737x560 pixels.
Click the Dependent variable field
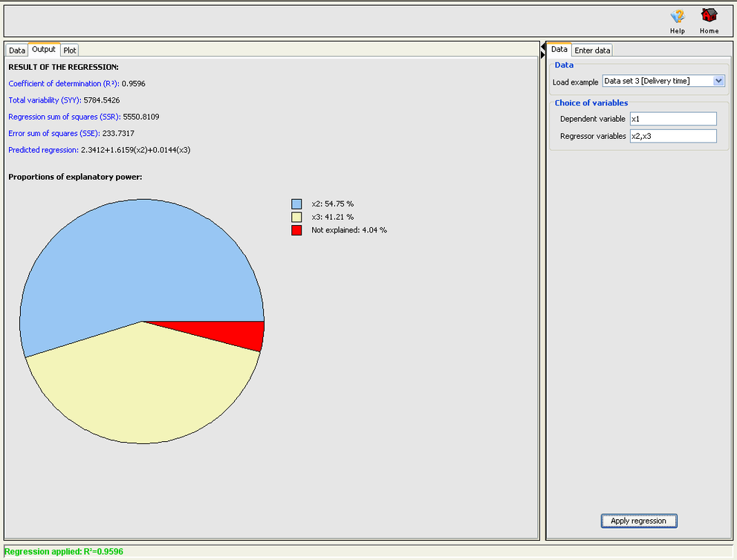pyautogui.click(x=672, y=119)
